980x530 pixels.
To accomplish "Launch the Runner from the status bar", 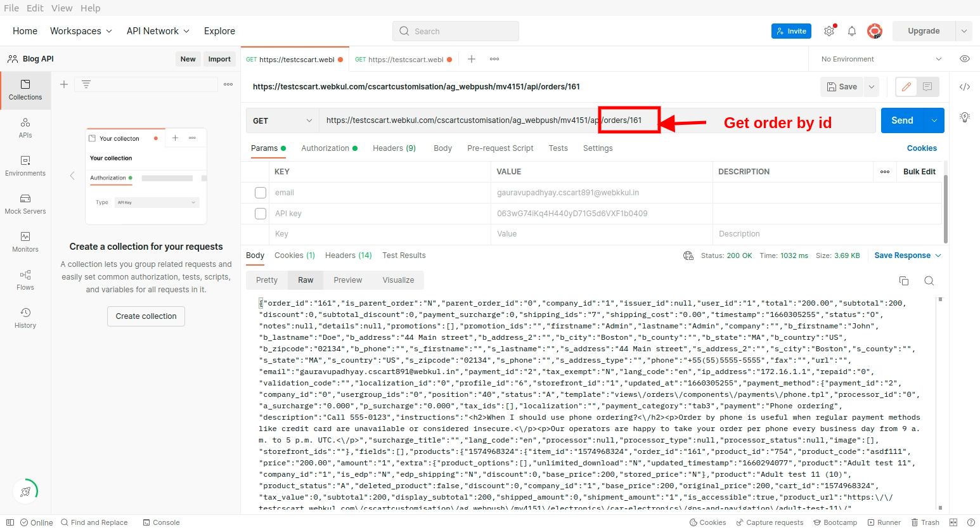I will coord(884,522).
